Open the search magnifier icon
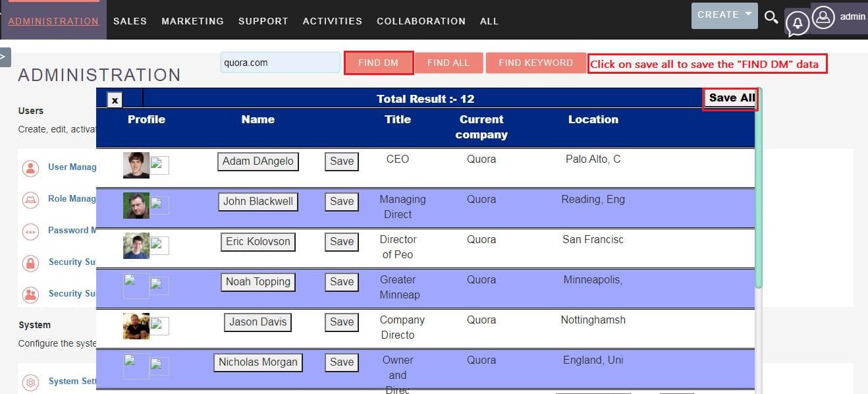The height and width of the screenshot is (394, 868). pyautogui.click(x=771, y=17)
